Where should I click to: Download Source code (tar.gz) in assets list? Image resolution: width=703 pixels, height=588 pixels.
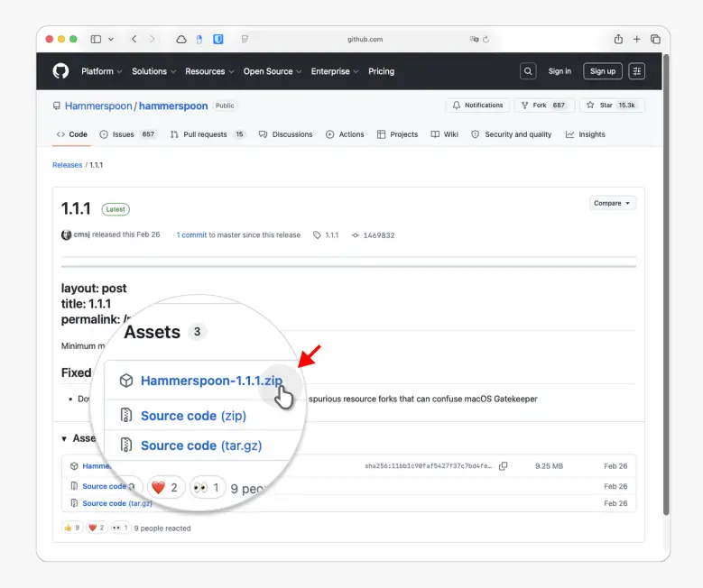coord(117,503)
